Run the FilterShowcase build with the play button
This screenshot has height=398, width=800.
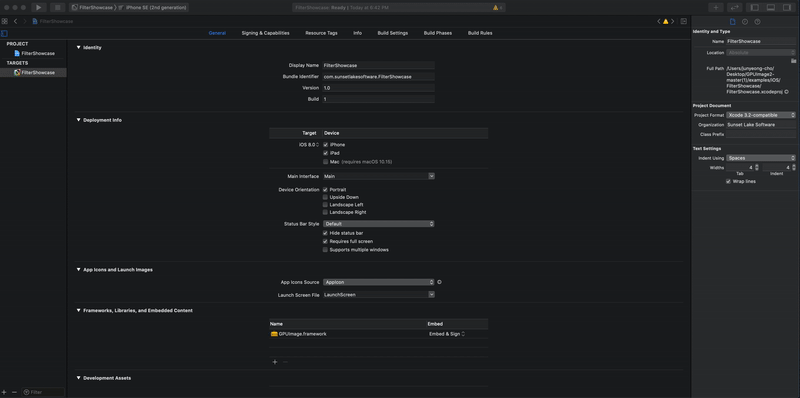39,8
